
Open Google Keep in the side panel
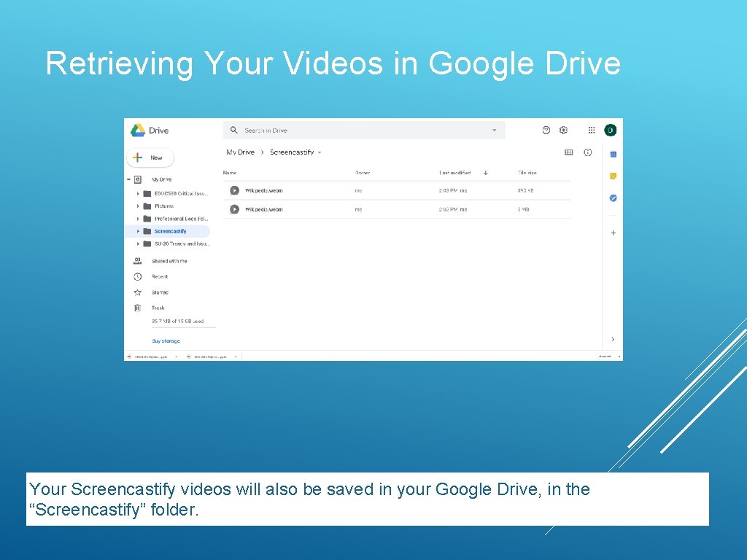tap(612, 176)
